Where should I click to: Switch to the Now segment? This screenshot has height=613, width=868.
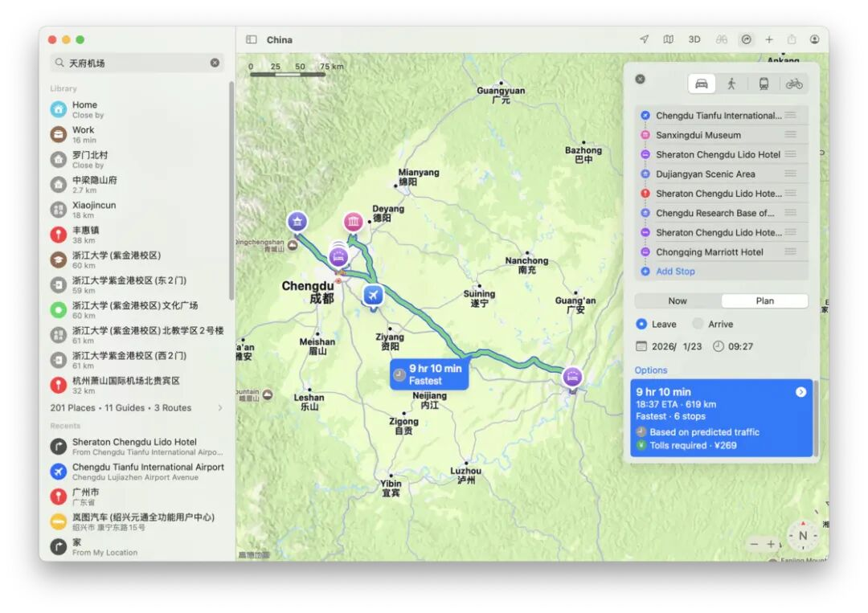pyautogui.click(x=678, y=301)
